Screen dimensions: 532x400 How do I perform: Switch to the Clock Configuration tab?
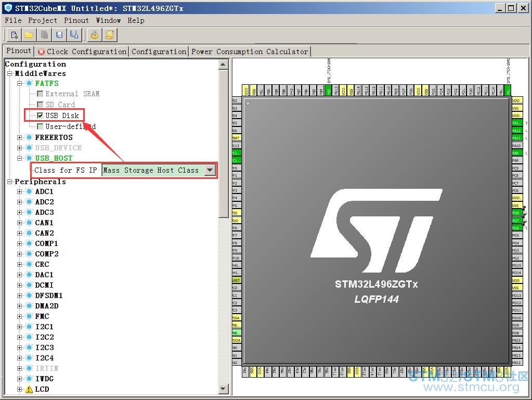click(82, 51)
